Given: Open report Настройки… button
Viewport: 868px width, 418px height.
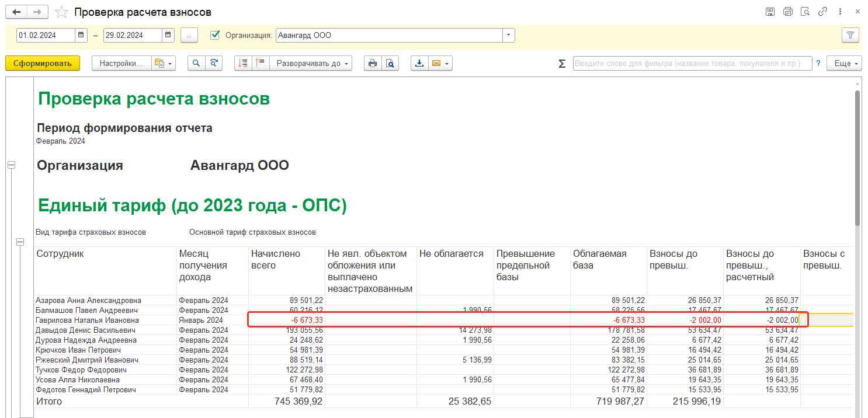Looking at the screenshot, I should pos(121,63).
